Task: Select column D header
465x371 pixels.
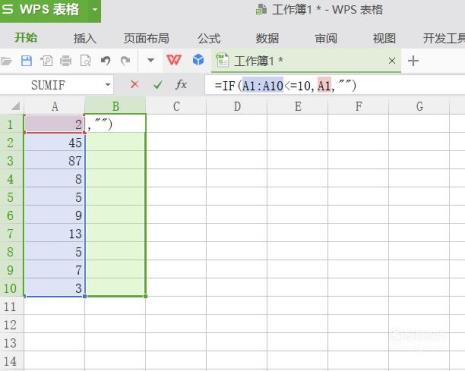Action: click(237, 106)
